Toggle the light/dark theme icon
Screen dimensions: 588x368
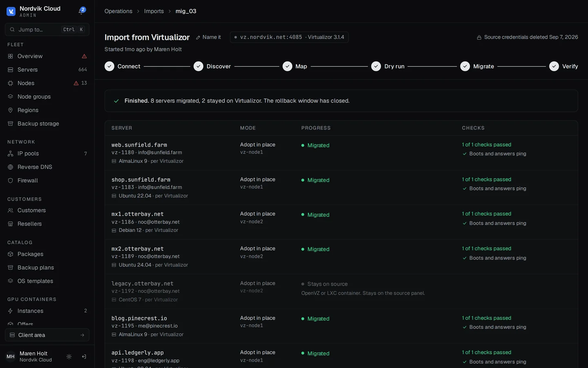point(69,357)
